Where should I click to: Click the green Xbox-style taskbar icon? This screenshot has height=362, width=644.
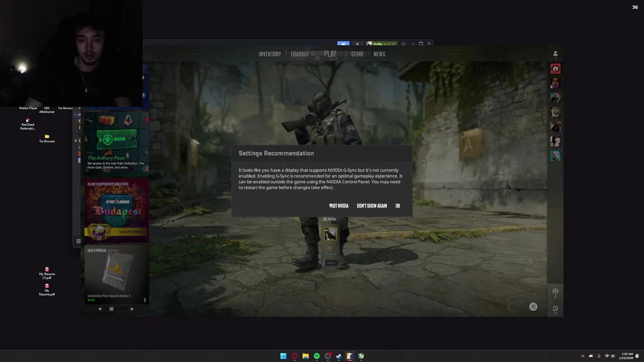(361, 356)
